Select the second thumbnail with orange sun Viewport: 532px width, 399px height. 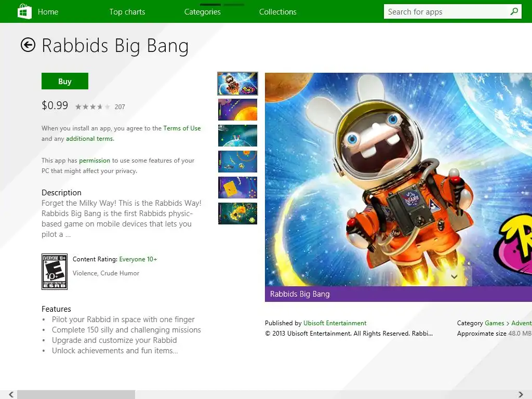237,110
